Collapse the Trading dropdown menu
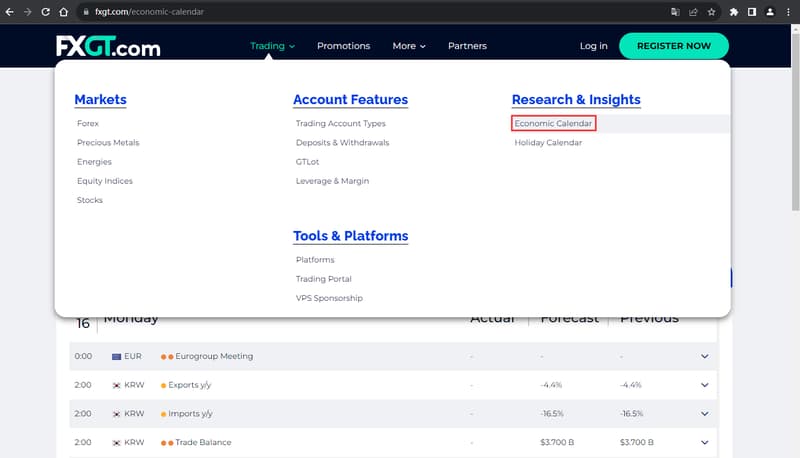 point(272,46)
